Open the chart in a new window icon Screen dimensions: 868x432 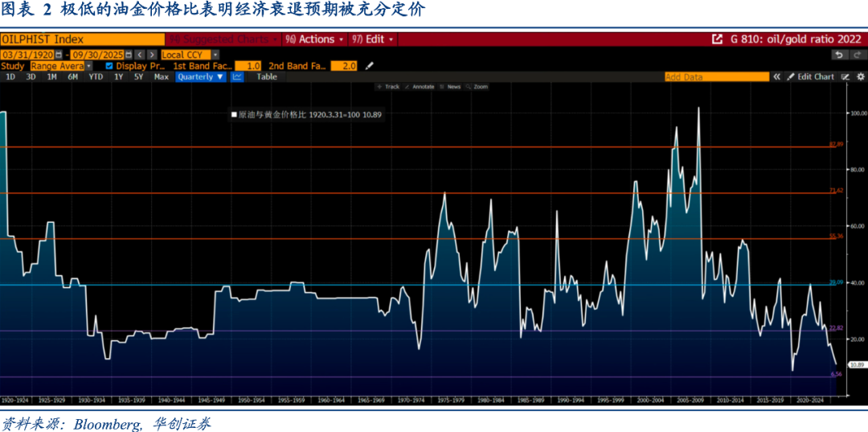coord(717,39)
